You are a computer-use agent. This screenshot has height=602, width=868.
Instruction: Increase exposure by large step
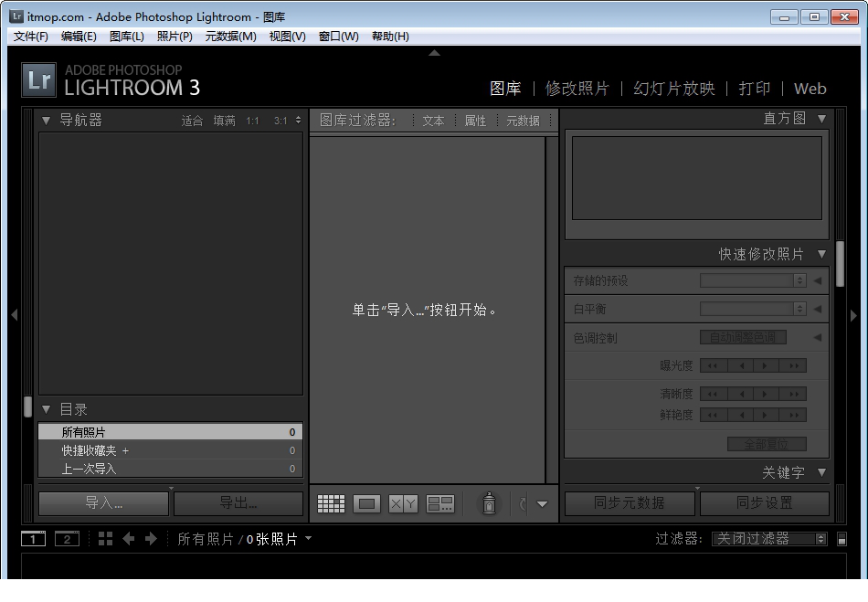(x=793, y=365)
